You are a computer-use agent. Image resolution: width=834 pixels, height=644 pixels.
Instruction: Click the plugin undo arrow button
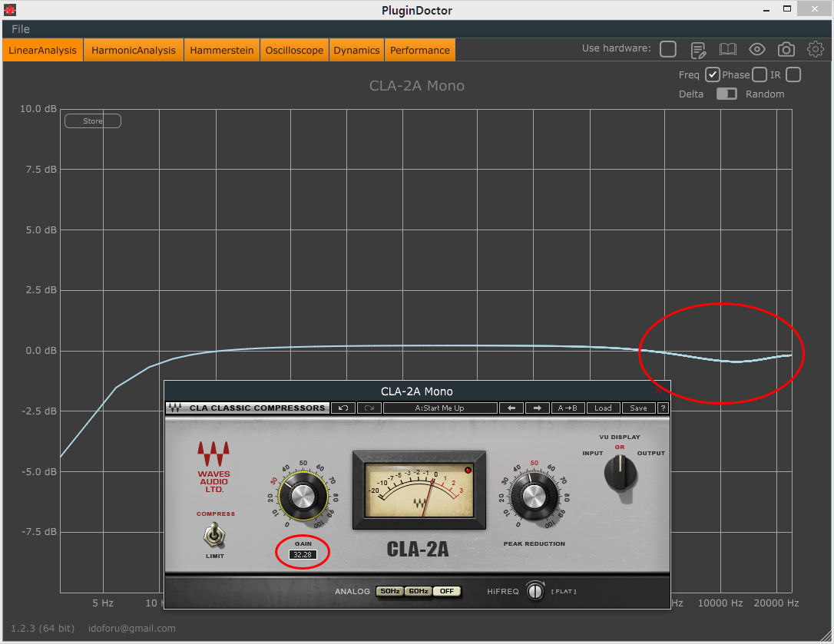pyautogui.click(x=343, y=408)
